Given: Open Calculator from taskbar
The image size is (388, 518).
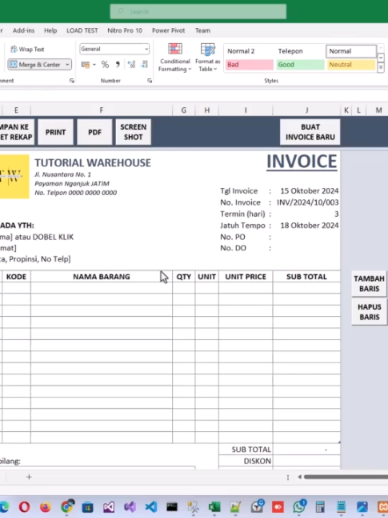Looking at the screenshot, I should click(320, 507).
